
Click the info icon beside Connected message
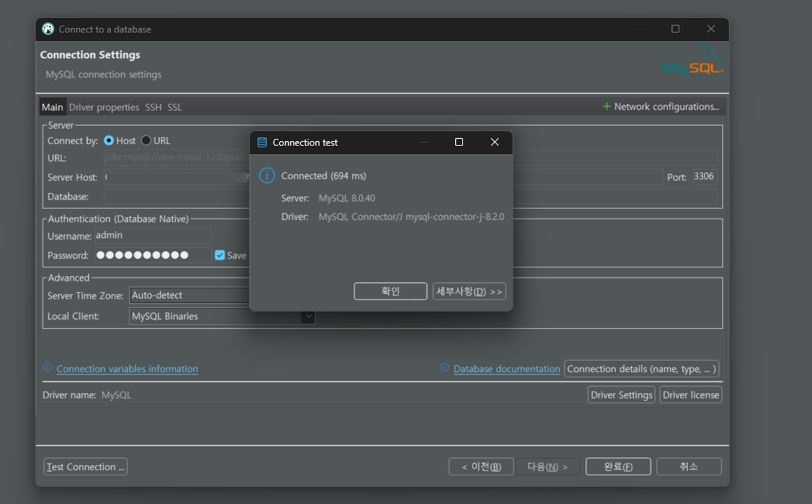[x=267, y=175]
